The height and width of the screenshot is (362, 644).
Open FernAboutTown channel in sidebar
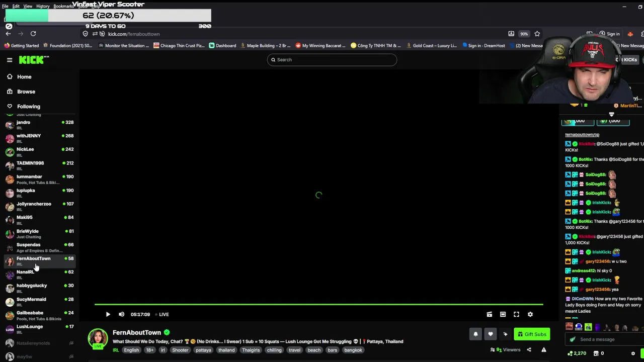(39, 261)
